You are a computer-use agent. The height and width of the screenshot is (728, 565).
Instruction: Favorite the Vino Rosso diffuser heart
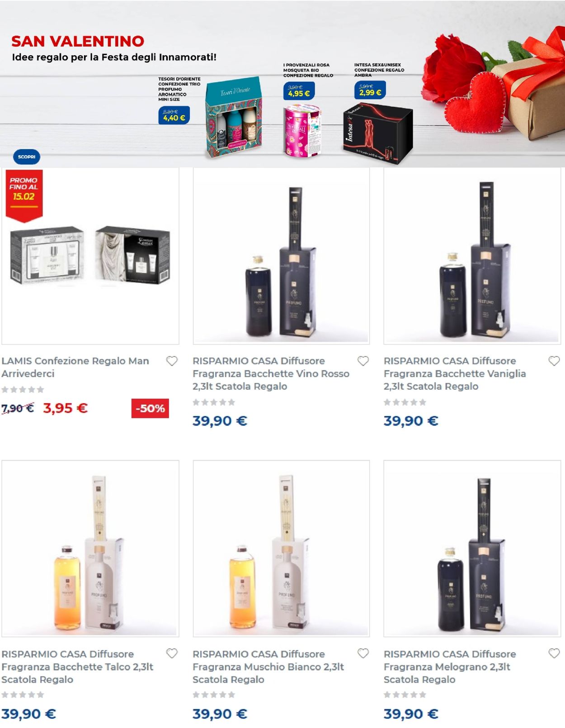click(x=363, y=361)
